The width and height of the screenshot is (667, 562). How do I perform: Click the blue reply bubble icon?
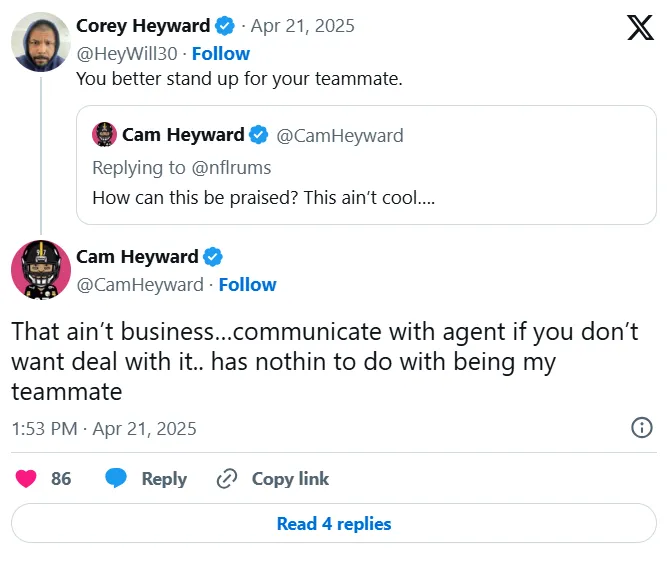[117, 479]
